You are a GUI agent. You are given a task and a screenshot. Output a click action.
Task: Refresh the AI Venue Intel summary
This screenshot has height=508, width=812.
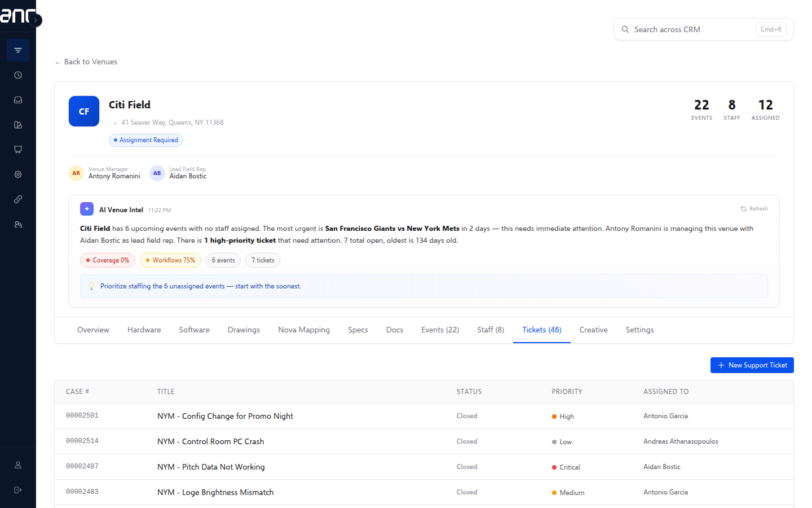pos(754,209)
